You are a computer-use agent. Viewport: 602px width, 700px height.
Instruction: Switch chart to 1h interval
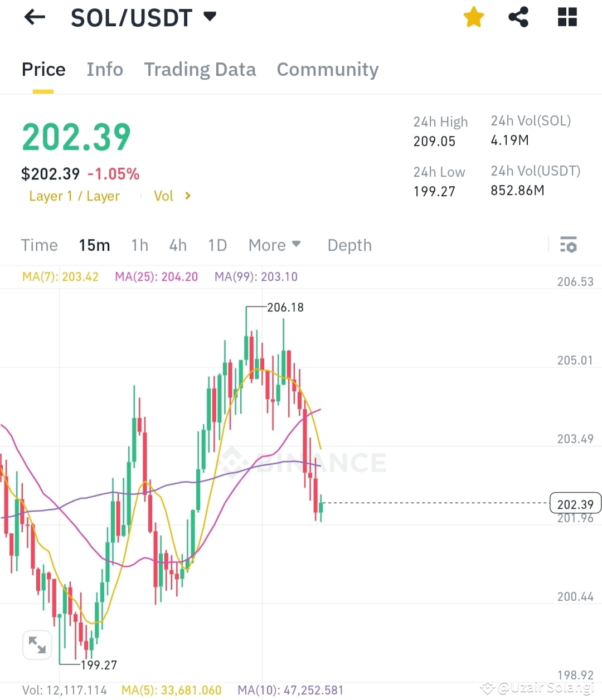[139, 245]
